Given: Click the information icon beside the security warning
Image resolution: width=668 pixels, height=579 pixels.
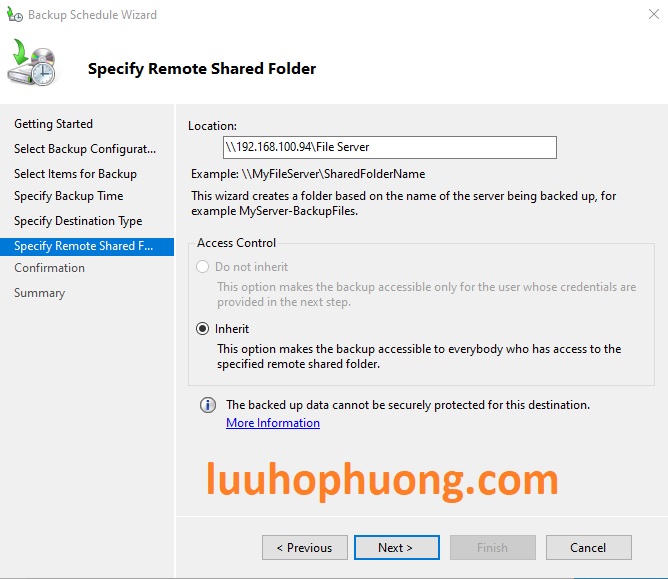Looking at the screenshot, I should click(x=208, y=405).
